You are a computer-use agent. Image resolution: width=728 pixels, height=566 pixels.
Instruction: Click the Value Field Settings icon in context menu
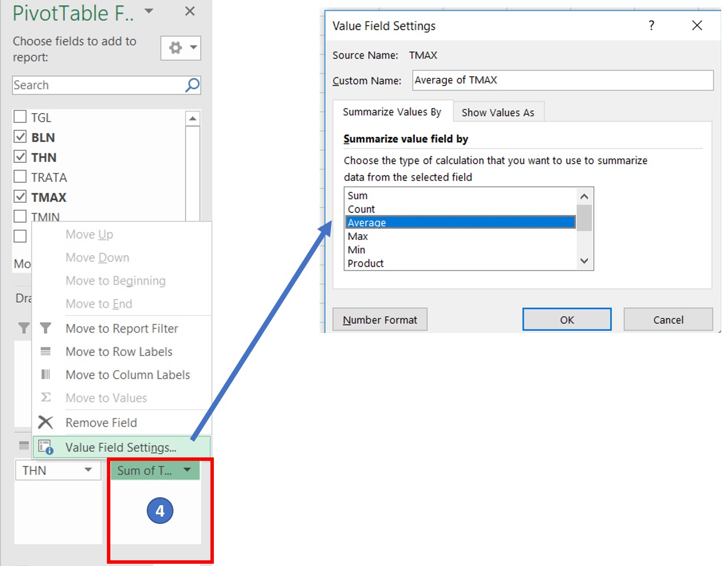(x=46, y=447)
